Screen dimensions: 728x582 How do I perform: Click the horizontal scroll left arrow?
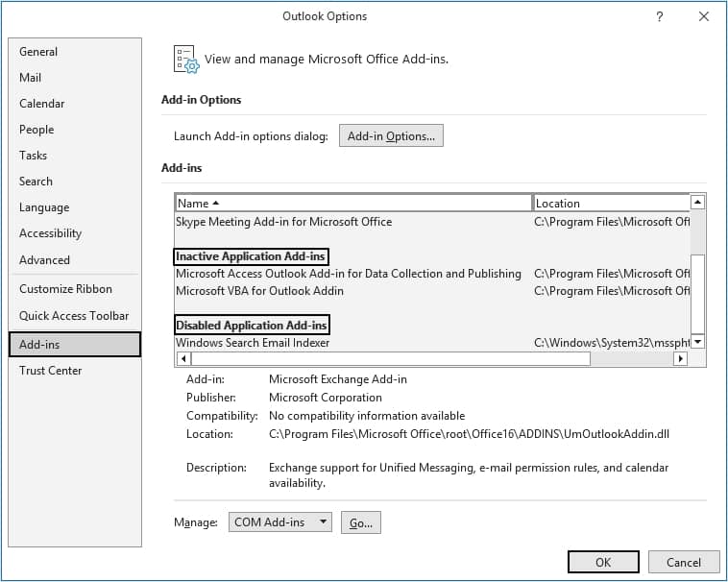pos(183,358)
